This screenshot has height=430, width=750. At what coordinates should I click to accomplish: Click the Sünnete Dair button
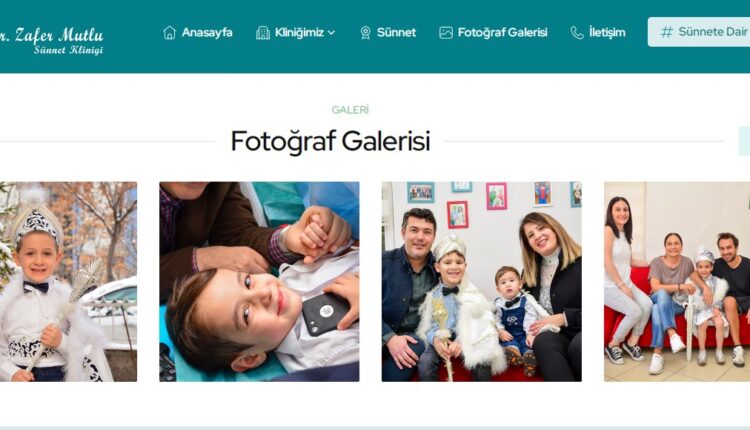699,32
